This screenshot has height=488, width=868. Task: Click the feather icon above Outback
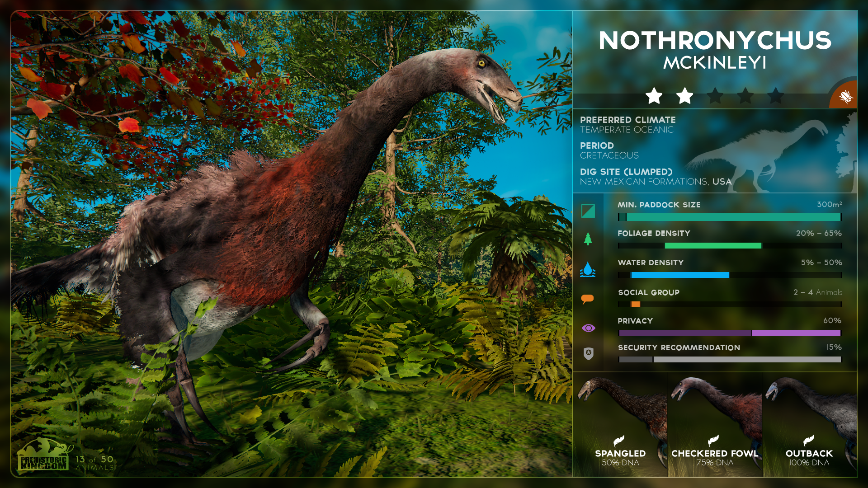pyautogui.click(x=809, y=441)
